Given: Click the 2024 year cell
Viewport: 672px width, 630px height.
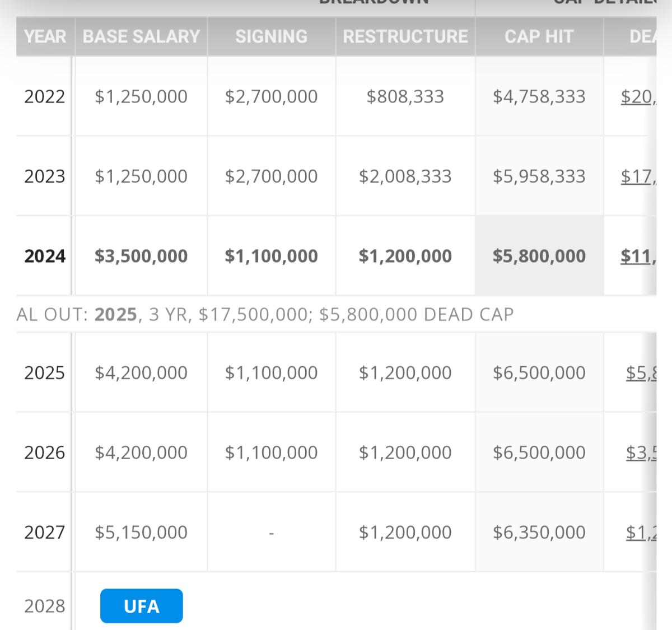Looking at the screenshot, I should (x=45, y=256).
